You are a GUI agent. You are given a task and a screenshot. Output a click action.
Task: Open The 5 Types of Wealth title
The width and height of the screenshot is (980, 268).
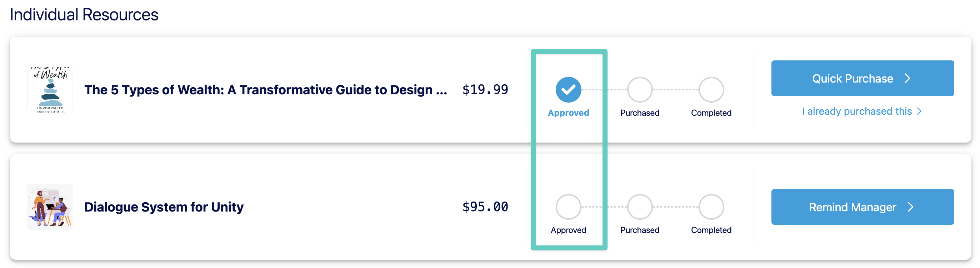coord(266,90)
